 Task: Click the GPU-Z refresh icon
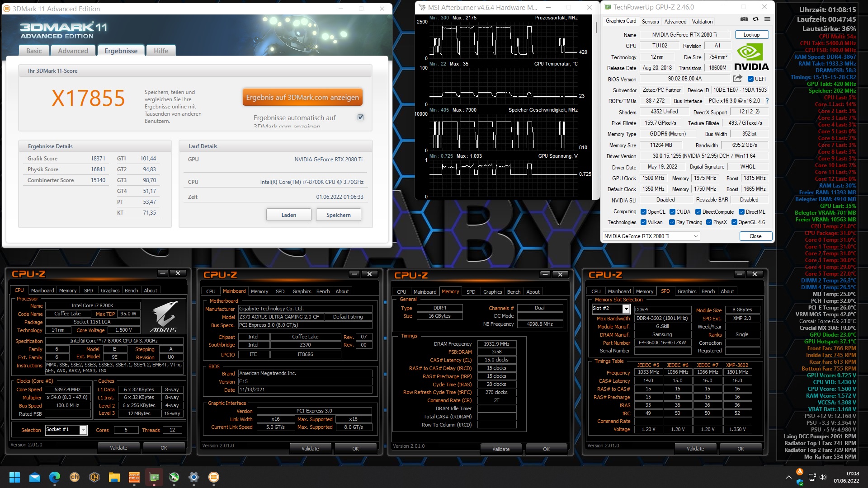(755, 19)
